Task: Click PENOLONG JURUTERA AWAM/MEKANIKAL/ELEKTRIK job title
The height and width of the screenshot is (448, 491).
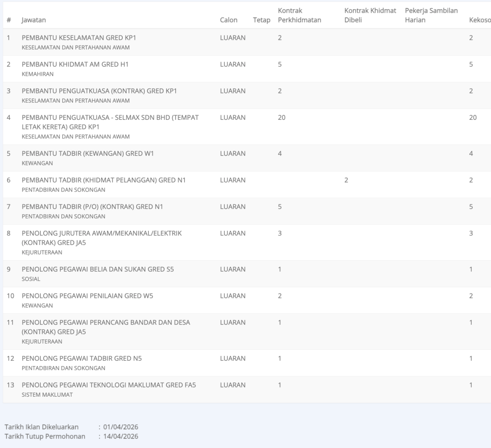Action: point(102,233)
